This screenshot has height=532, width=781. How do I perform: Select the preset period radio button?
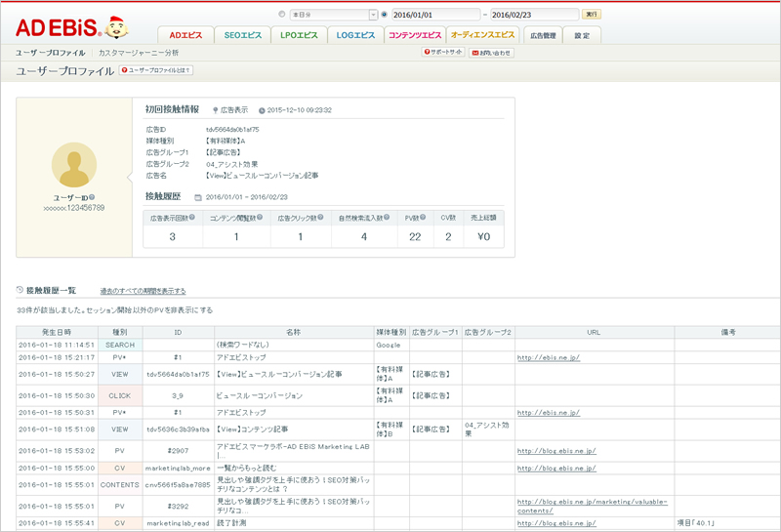pyautogui.click(x=283, y=15)
